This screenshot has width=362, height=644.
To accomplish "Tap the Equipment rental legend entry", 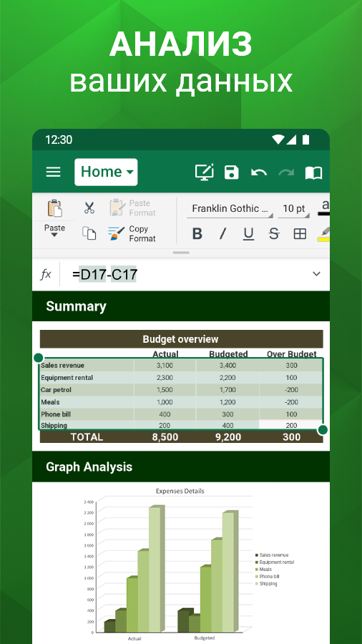I will (x=275, y=562).
